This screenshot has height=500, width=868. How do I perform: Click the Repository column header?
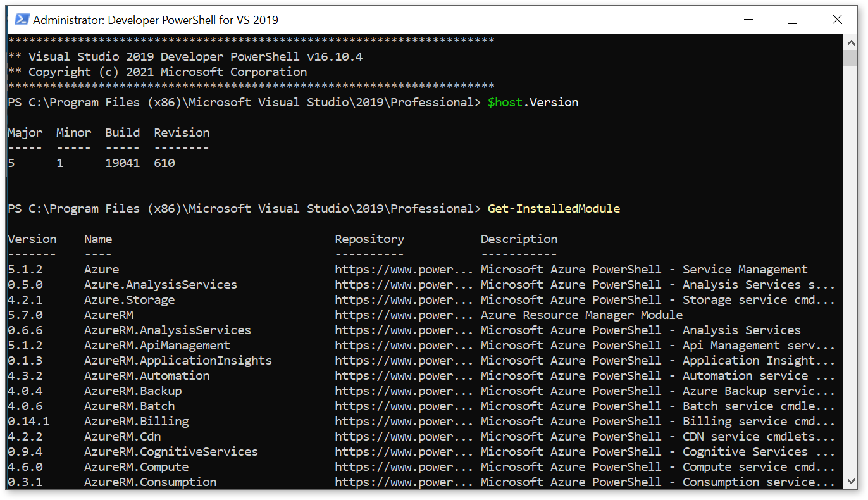tap(369, 239)
